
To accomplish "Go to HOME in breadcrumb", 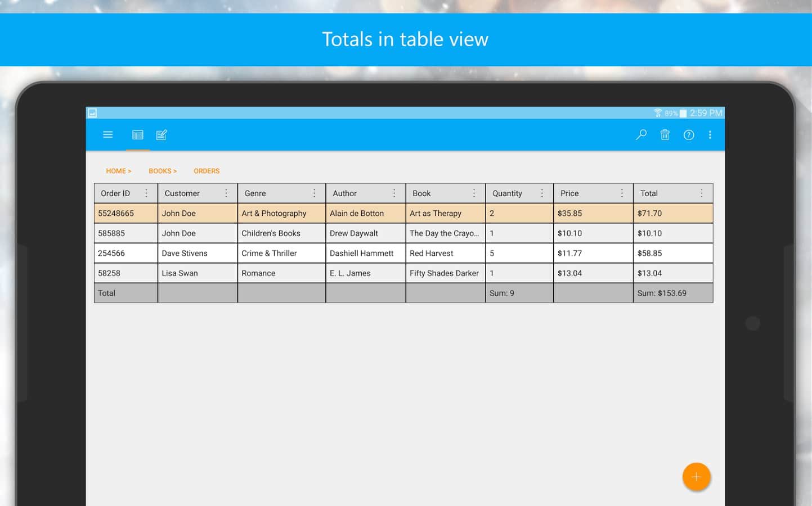I will point(118,171).
